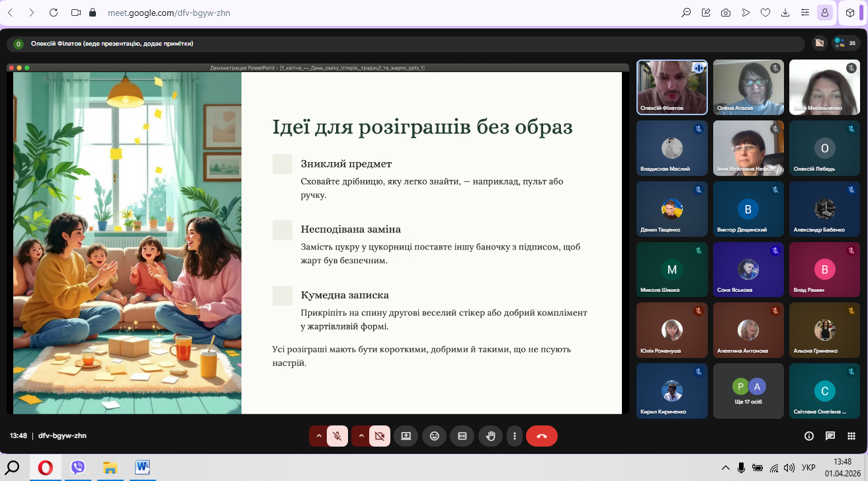Open the three-dot more options menu
The width and height of the screenshot is (868, 481).
(515, 436)
